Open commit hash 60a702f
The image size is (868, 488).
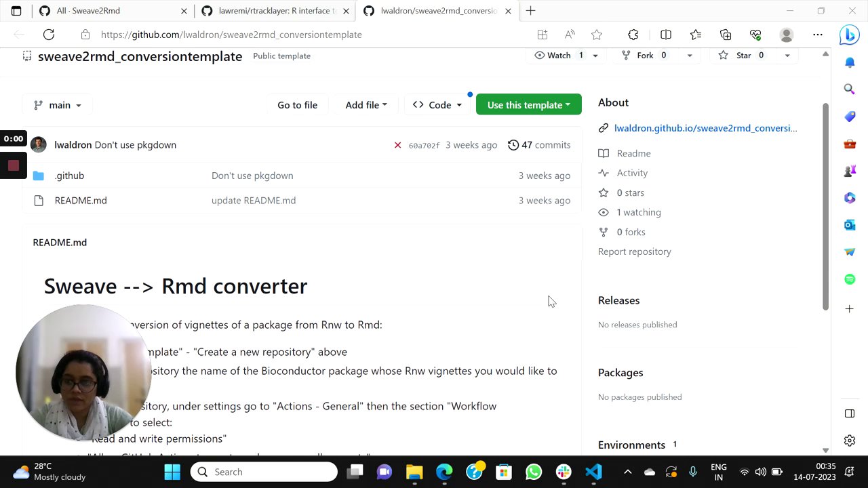coord(424,145)
